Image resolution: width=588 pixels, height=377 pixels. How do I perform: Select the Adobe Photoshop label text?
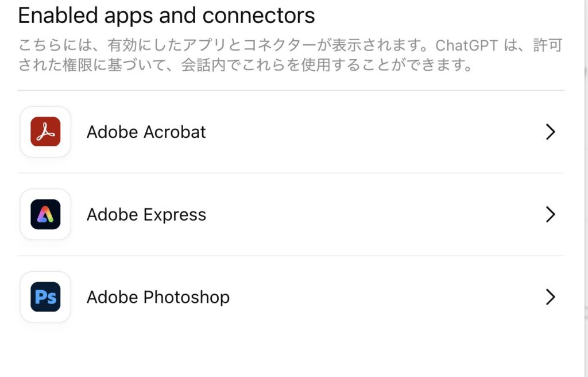[158, 297]
